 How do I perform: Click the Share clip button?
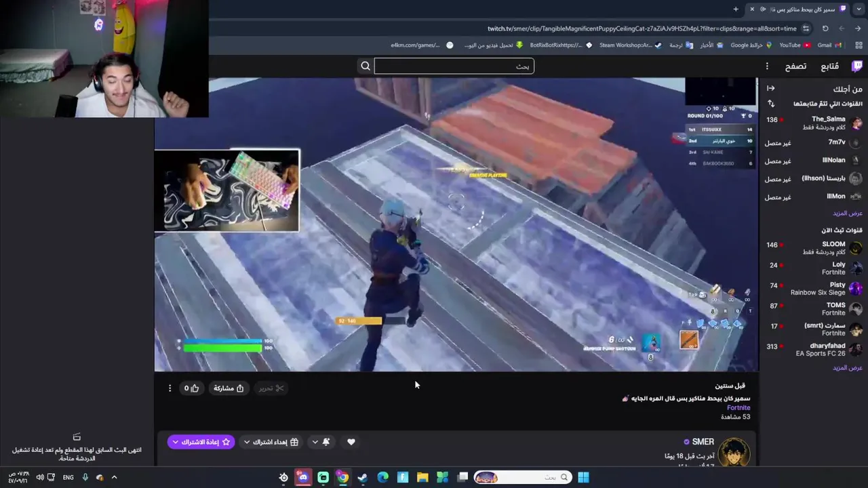pyautogui.click(x=229, y=388)
